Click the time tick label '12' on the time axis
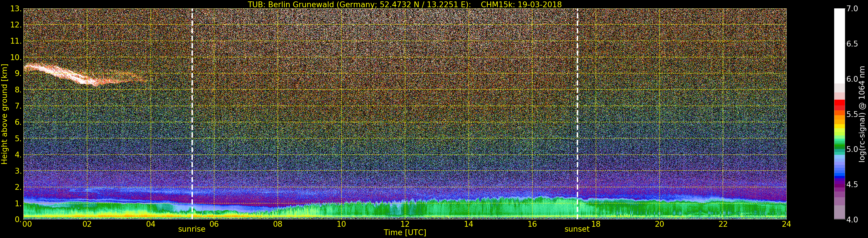The width and height of the screenshot is (868, 238). (405, 224)
